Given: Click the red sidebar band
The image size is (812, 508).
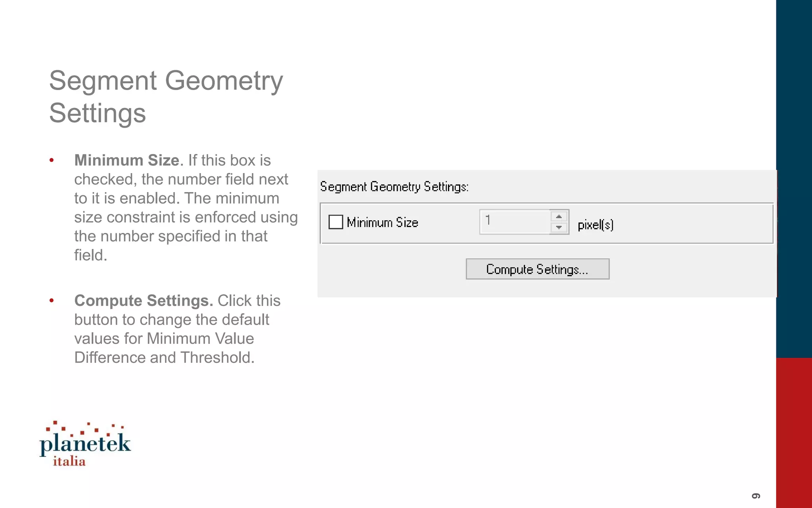Looking at the screenshot, I should click(794, 433).
